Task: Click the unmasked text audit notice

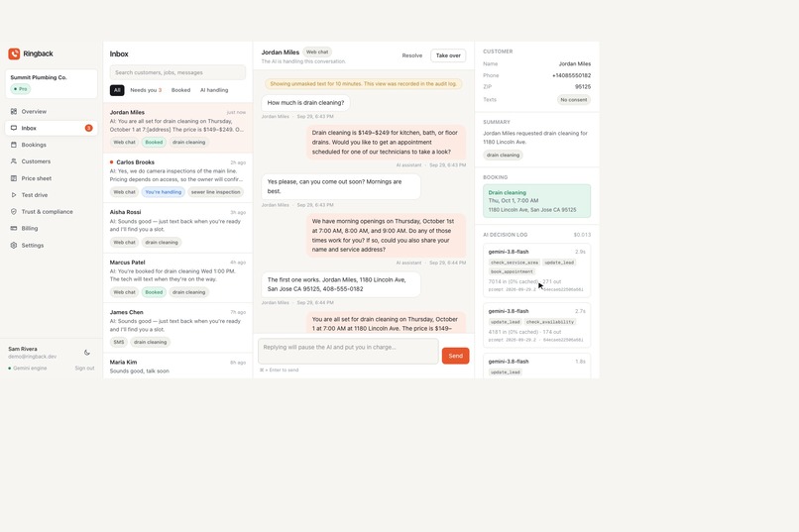Action: pyautogui.click(x=364, y=84)
